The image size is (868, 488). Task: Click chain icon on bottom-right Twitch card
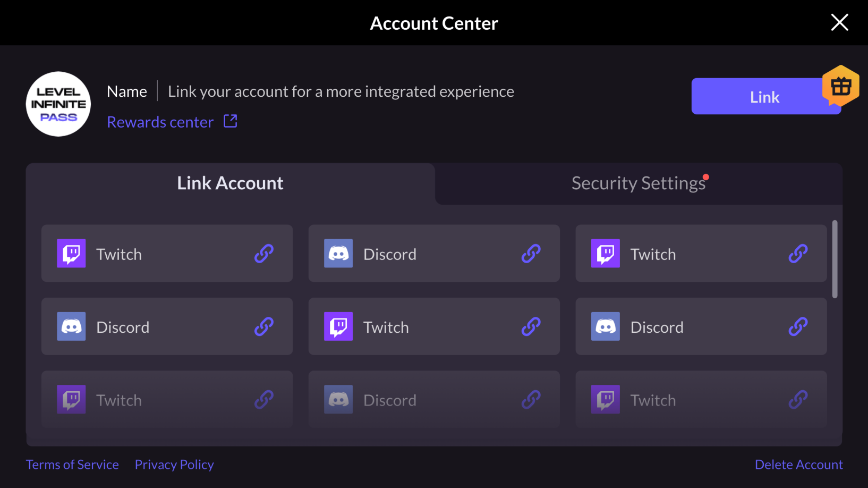click(798, 399)
